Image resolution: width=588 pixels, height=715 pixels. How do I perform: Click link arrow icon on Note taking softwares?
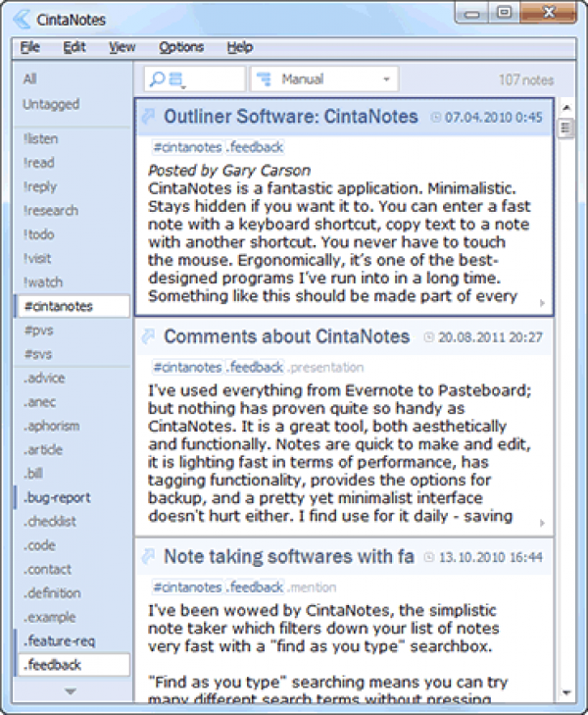[x=148, y=557]
